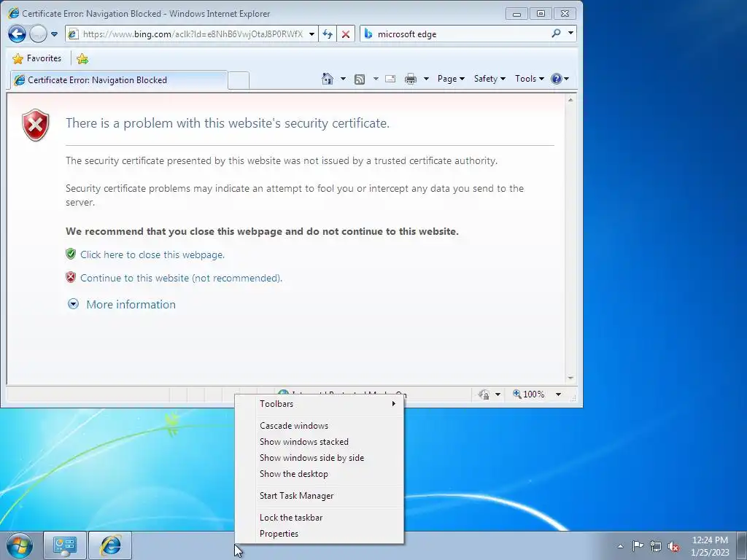Click the Home icon in command bar

coord(328,79)
